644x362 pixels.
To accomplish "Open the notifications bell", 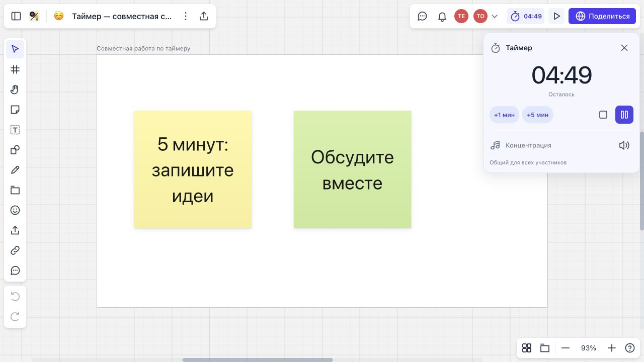I will pos(442,16).
